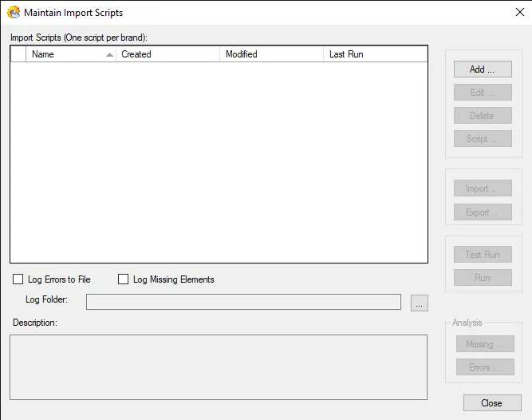This screenshot has height=420, width=532.
Task: Click the Maintain Import Scripts app icon
Action: (14, 13)
